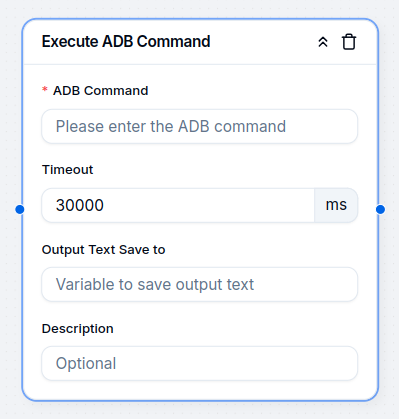Focus the optional Description field

tap(200, 363)
